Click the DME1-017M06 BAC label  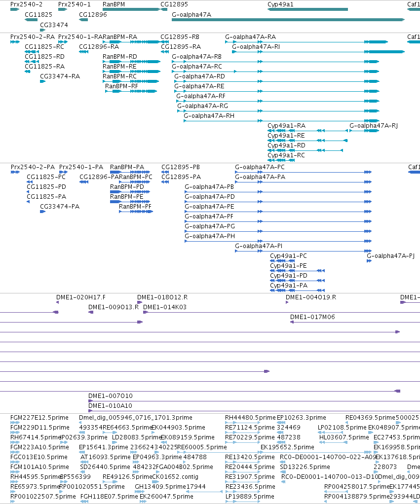point(312,317)
